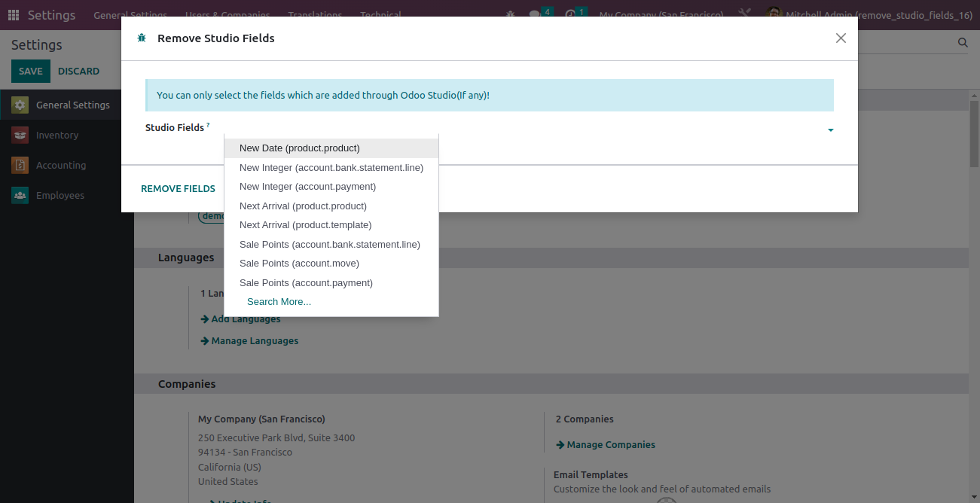Screen dimensions: 980x503
Task: Click the Accounting sidebar icon
Action: coord(20,166)
